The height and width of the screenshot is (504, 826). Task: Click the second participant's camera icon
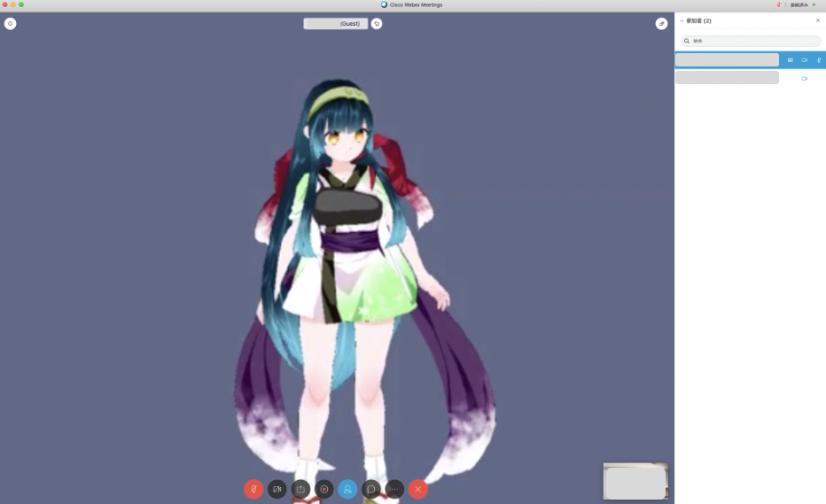(x=805, y=79)
